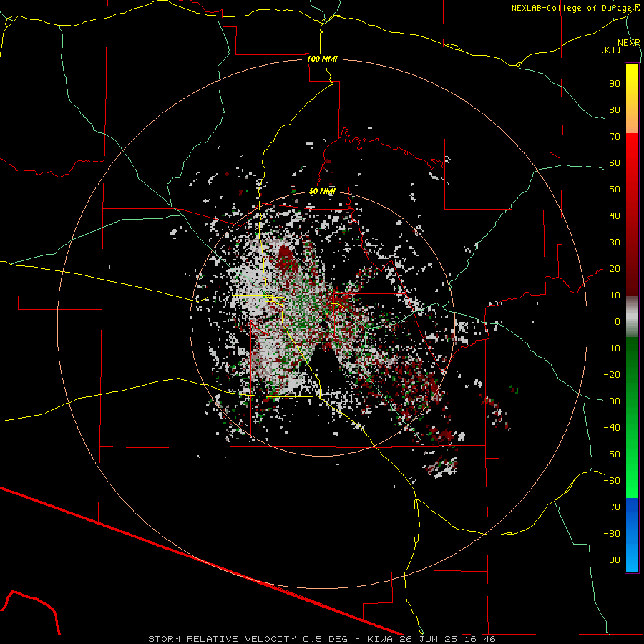Image resolution: width=644 pixels, height=644 pixels.
Task: Click the "26 JUN 25" date text
Action: (x=428, y=639)
